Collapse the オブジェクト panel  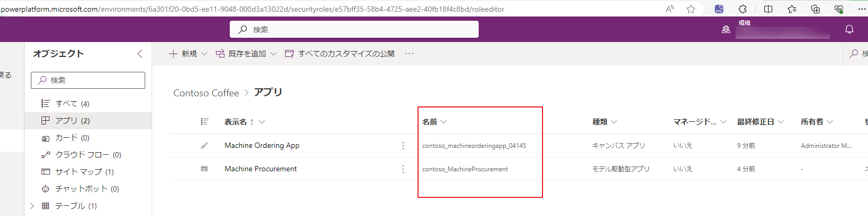(140, 54)
